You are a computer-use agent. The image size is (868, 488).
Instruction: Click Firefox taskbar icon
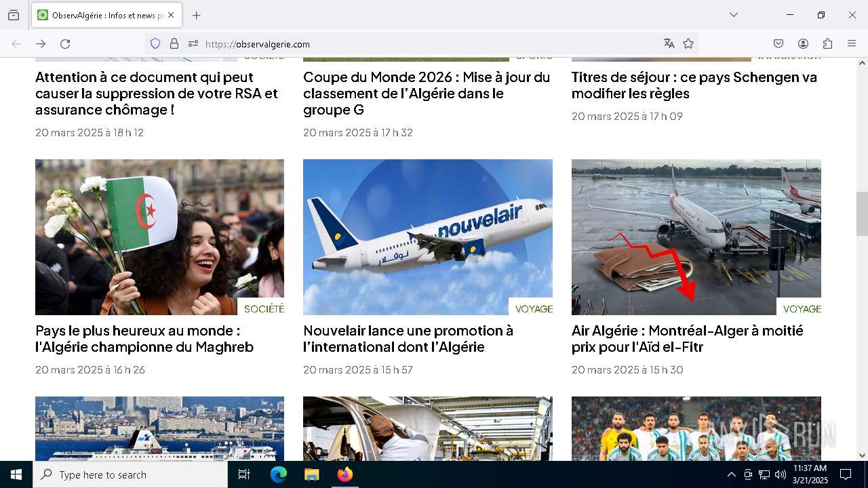344,474
